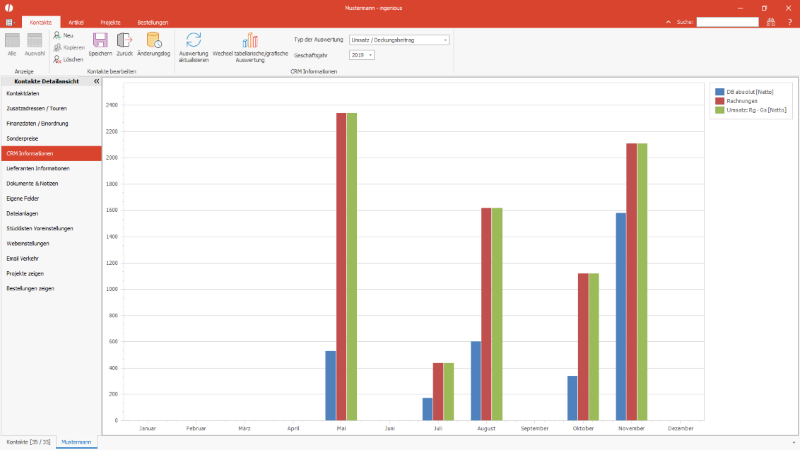This screenshot has height=450, width=800.
Task: Open Stücklisten Voreinstellungen
Action: (x=51, y=229)
